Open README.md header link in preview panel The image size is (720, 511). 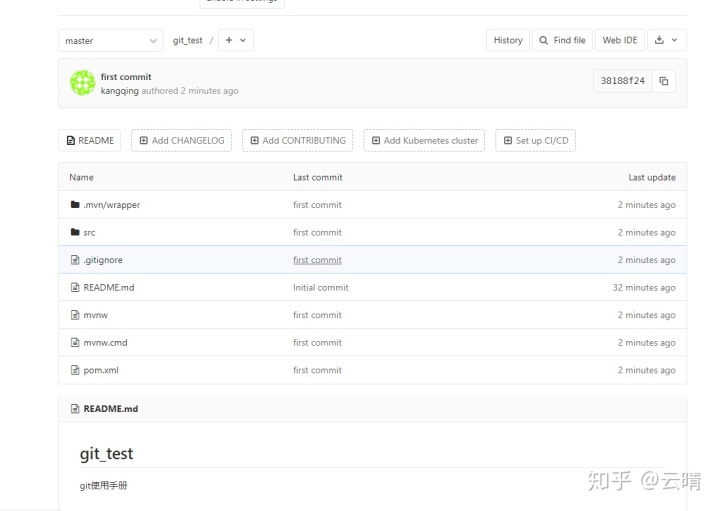111,409
